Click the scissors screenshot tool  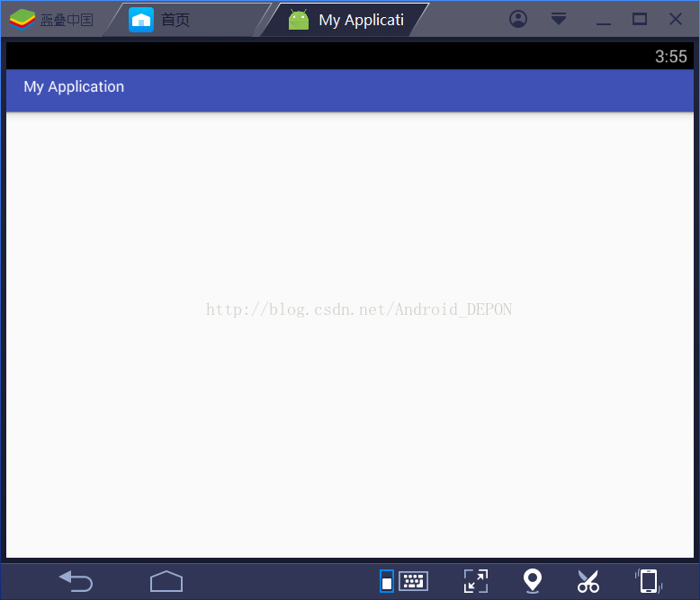[x=588, y=581]
